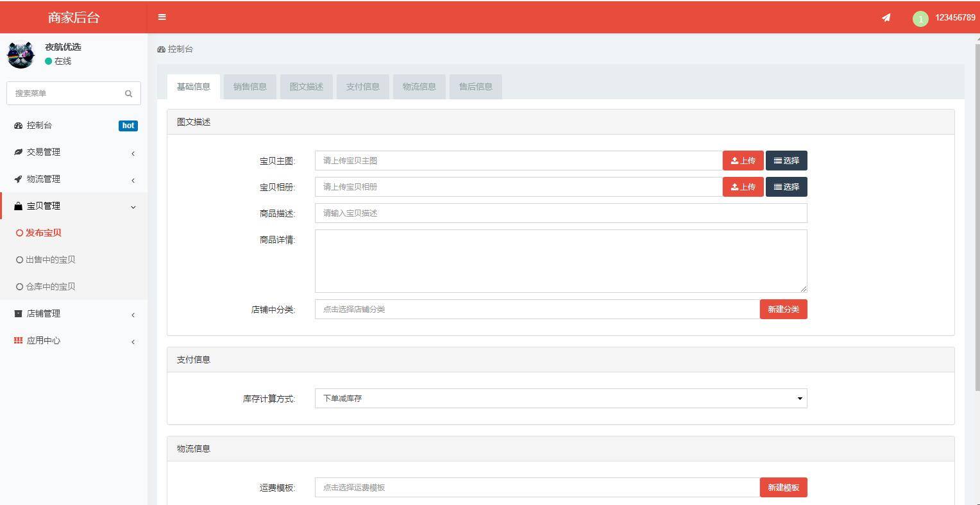Open the 库存计算方式 dropdown
This screenshot has width=980, height=505.
coord(561,399)
